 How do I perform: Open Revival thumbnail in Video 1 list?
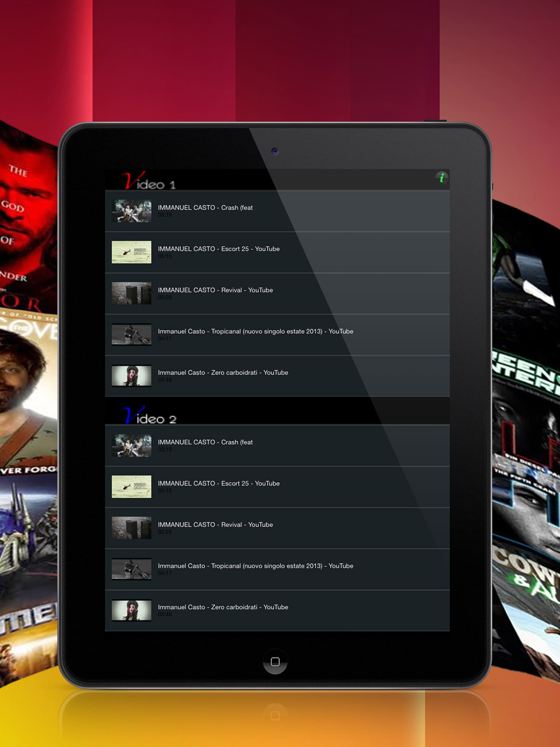(x=132, y=293)
